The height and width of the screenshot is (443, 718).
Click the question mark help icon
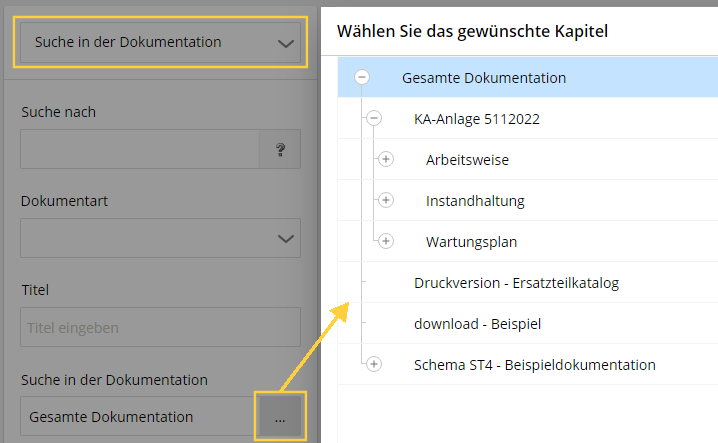280,149
